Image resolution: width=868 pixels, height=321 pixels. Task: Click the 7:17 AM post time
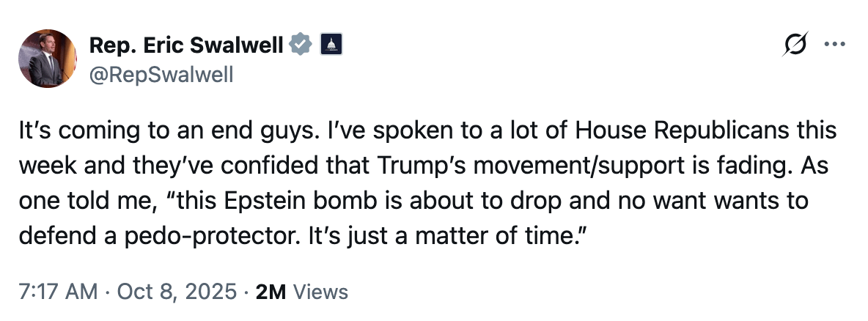tap(59, 292)
